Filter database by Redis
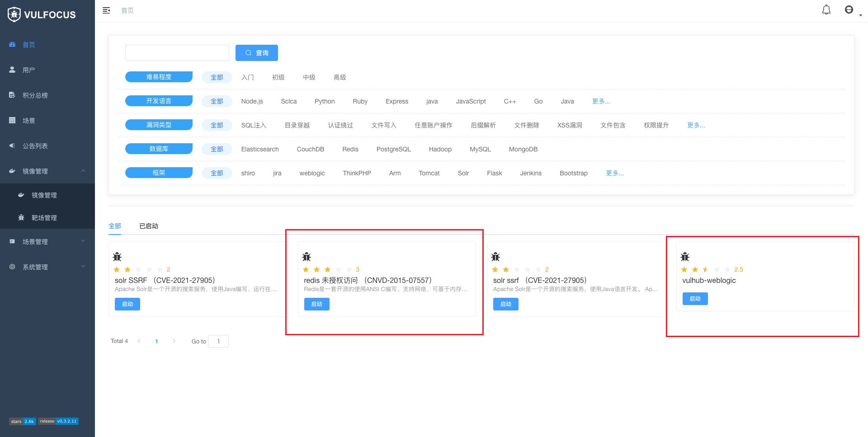 tap(350, 149)
